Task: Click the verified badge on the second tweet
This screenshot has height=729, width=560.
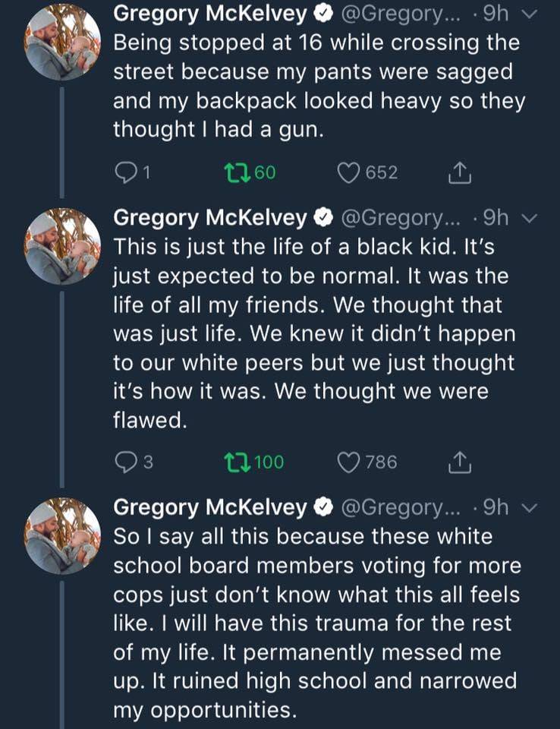Action: (x=324, y=219)
